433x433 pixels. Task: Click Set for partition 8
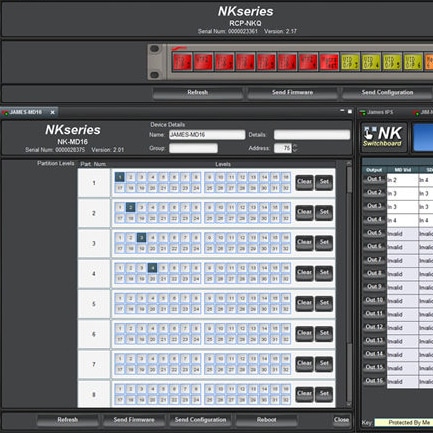click(324, 394)
